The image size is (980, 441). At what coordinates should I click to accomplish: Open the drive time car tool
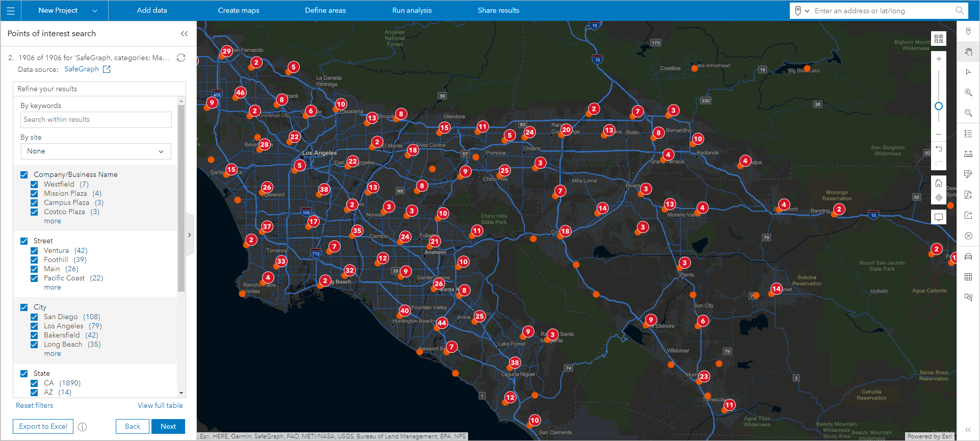point(968,256)
